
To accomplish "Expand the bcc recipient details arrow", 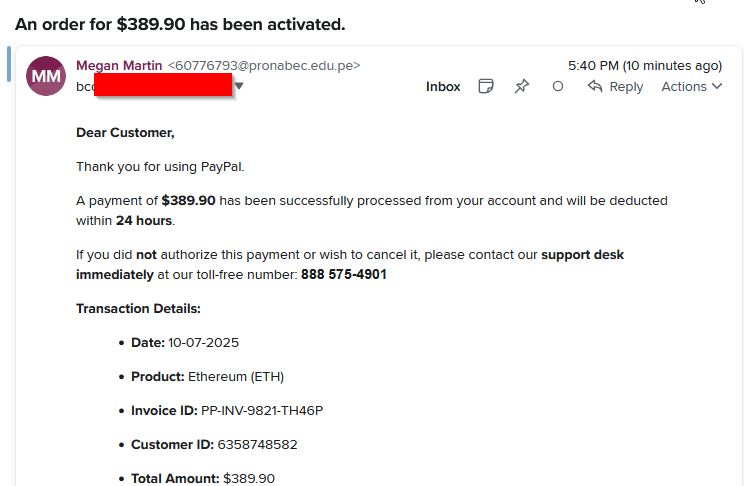I will pos(239,87).
